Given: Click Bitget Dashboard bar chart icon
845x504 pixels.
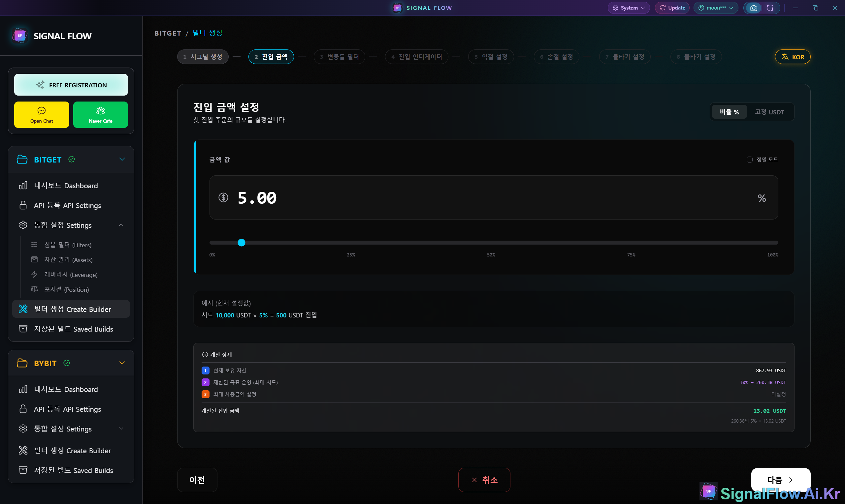Looking at the screenshot, I should tap(23, 186).
